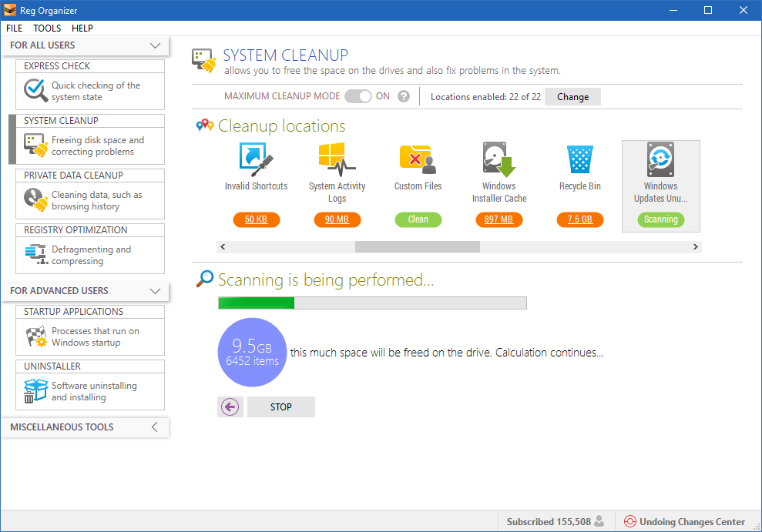Expand the Miscellaneous Tools section
Image resolution: width=762 pixels, height=532 pixels.
point(156,427)
